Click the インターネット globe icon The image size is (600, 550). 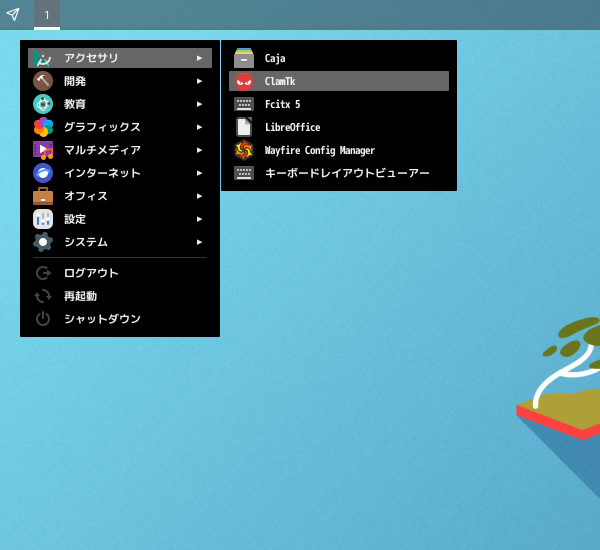click(43, 173)
